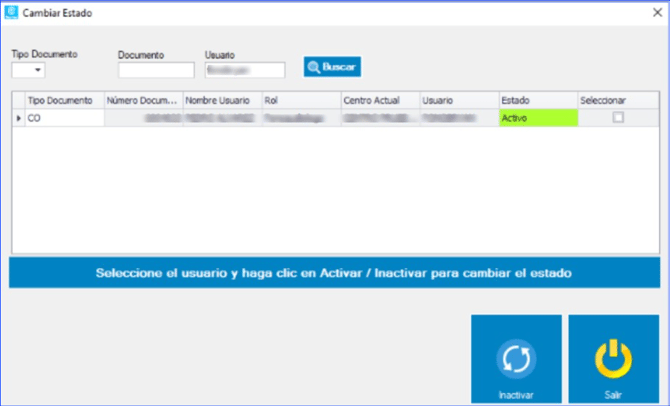670x406 pixels.
Task: Sort by the Número Documento column header
Action: tap(142, 101)
